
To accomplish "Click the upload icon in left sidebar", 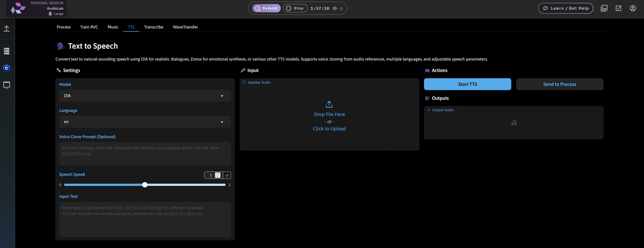I will pos(6,29).
